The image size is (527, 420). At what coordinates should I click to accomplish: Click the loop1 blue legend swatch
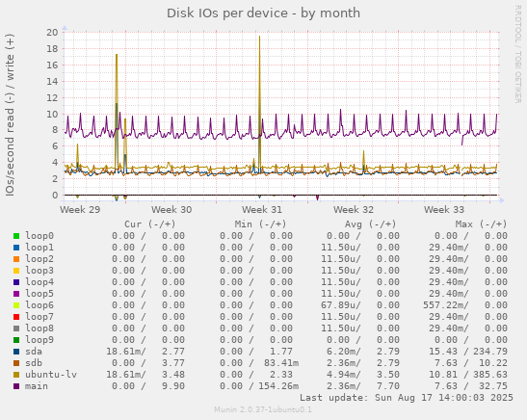pyautogui.click(x=16, y=248)
